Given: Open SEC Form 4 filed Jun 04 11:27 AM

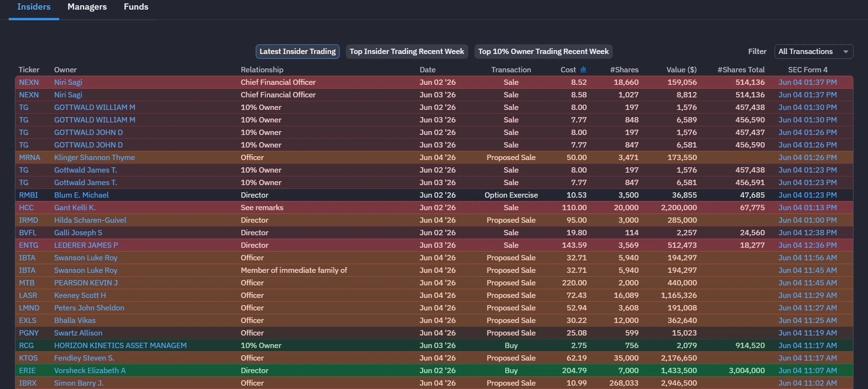Looking at the screenshot, I should pyautogui.click(x=808, y=308).
